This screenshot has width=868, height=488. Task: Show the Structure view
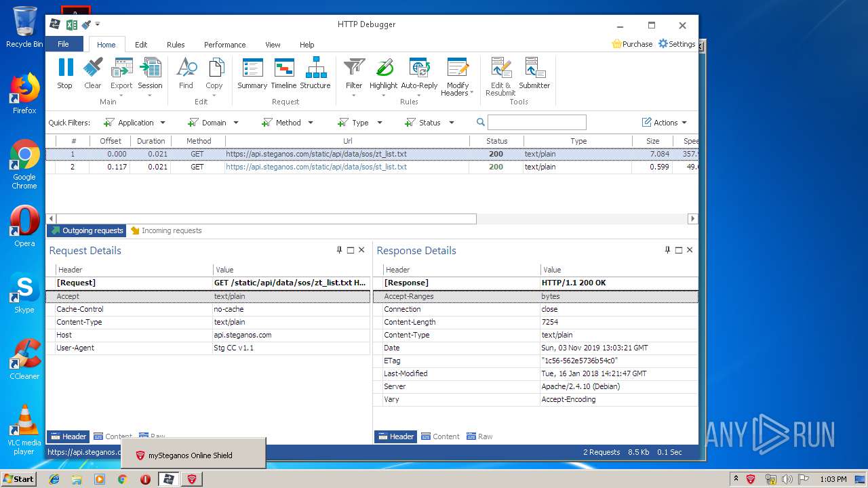click(315, 74)
